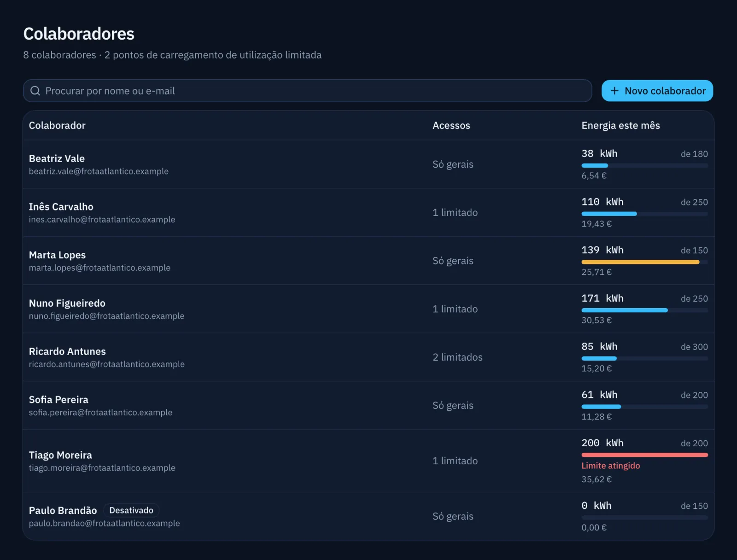The width and height of the screenshot is (737, 560).
Task: Click ines.carvalho@frotaatlantico.example email
Action: click(102, 220)
